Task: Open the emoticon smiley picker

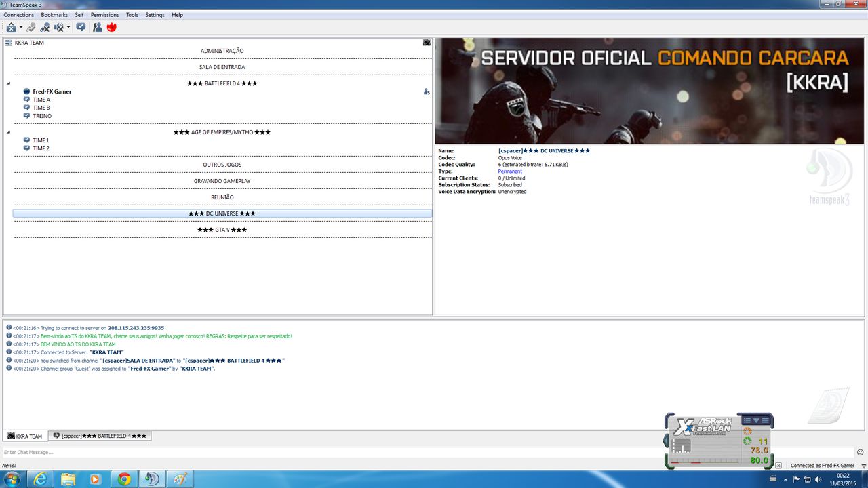Action: pos(861,452)
